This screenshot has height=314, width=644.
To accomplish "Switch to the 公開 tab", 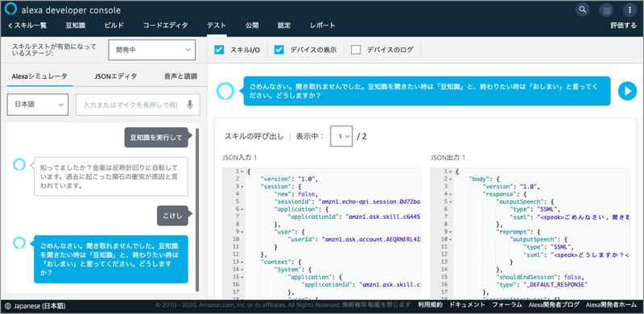I will (252, 26).
